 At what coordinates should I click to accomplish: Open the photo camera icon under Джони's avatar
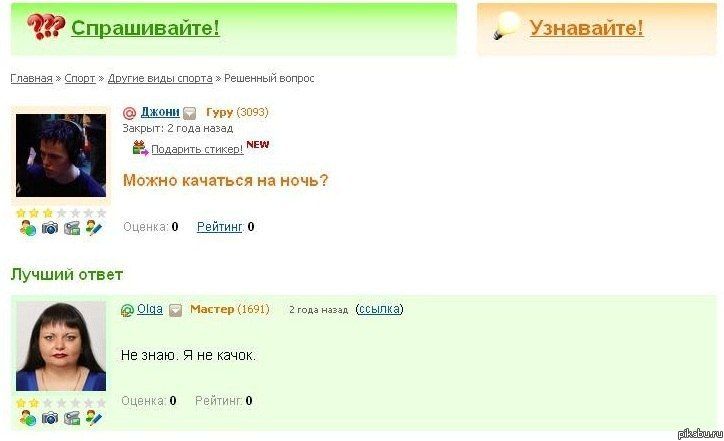coord(50,228)
